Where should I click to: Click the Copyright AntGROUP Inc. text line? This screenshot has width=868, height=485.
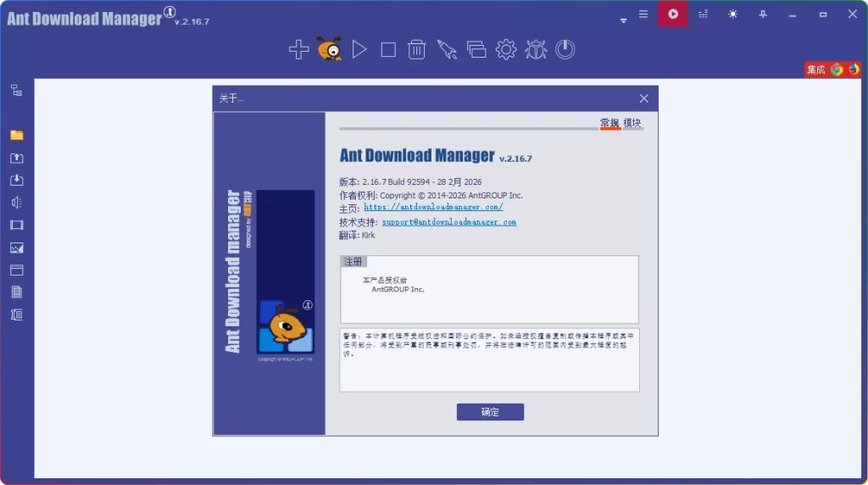click(431, 195)
